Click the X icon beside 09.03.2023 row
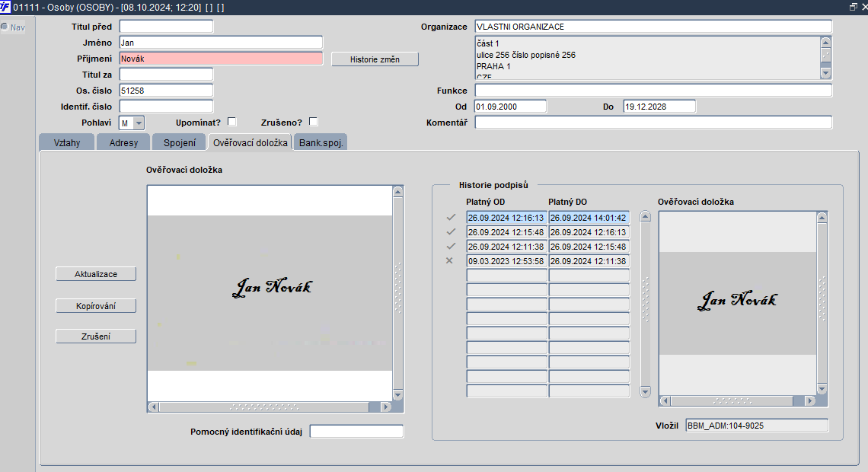 (x=449, y=260)
